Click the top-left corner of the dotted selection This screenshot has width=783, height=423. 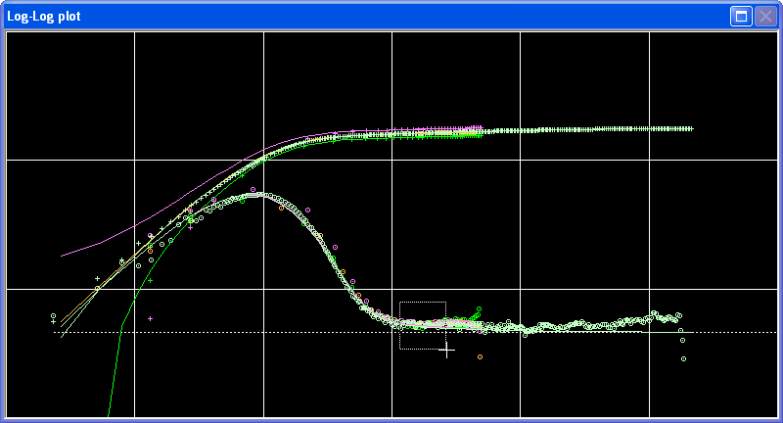point(400,302)
